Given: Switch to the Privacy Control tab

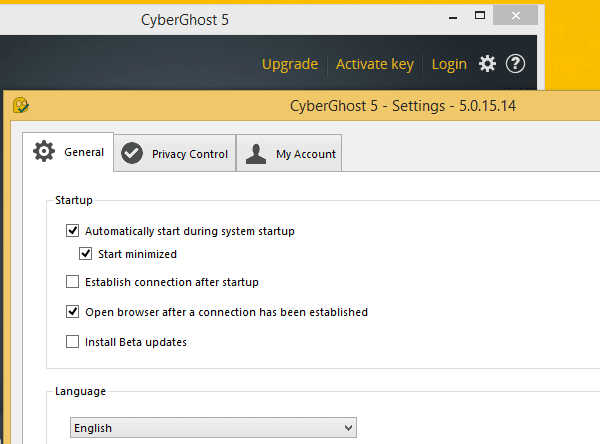Looking at the screenshot, I should point(174,153).
